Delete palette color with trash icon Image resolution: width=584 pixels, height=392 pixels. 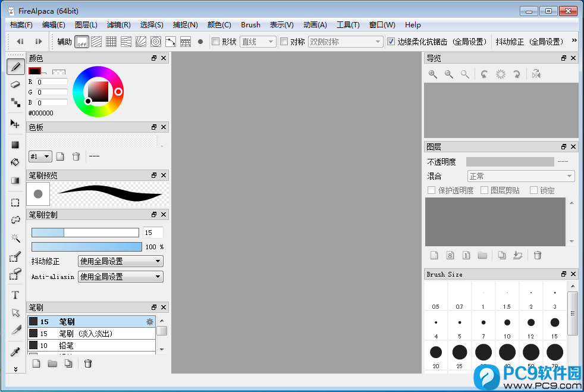76,156
